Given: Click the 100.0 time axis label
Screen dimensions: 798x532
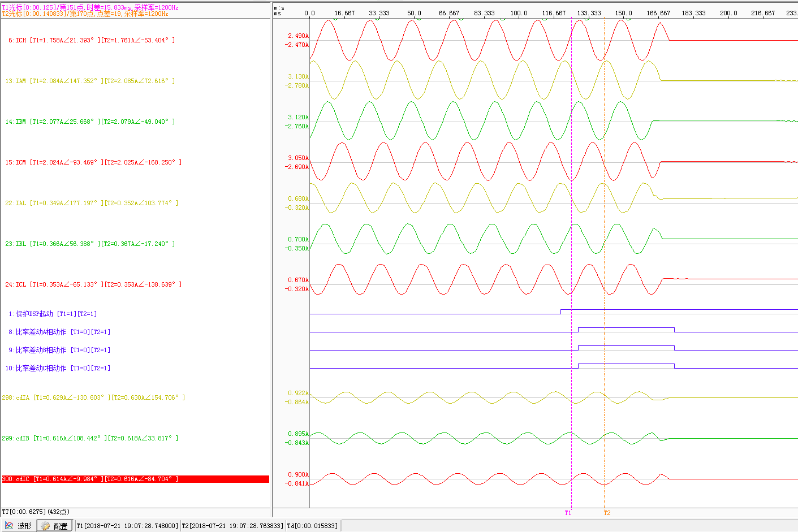Looking at the screenshot, I should [519, 13].
